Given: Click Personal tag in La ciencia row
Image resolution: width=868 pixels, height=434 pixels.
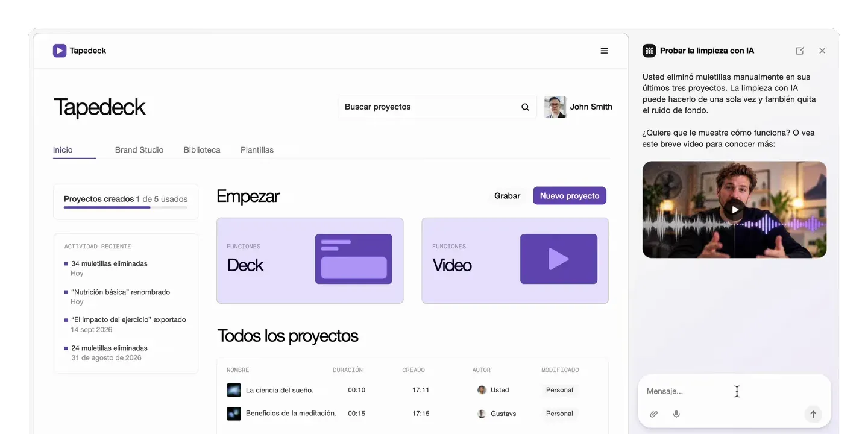Looking at the screenshot, I should pos(559,390).
